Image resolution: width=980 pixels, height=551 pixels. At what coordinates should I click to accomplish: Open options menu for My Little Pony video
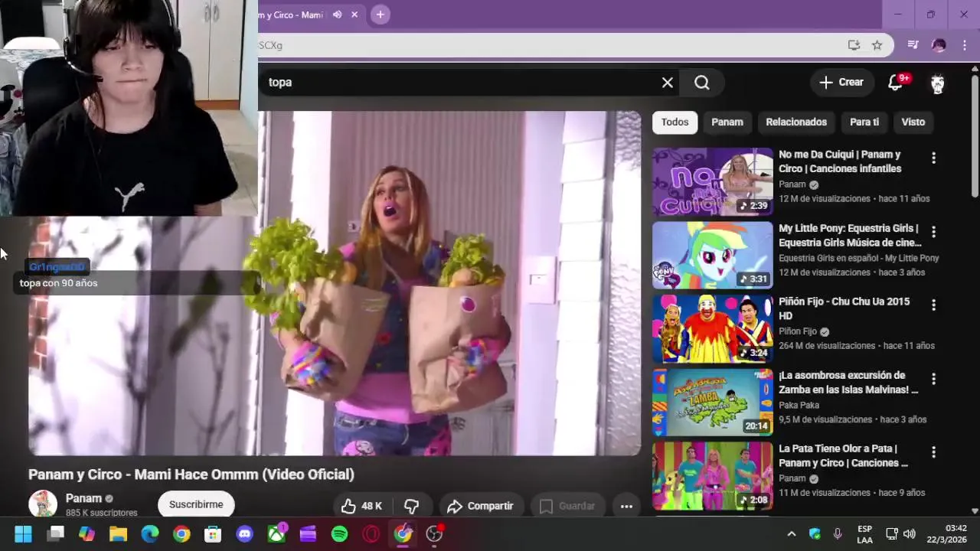pyautogui.click(x=933, y=232)
